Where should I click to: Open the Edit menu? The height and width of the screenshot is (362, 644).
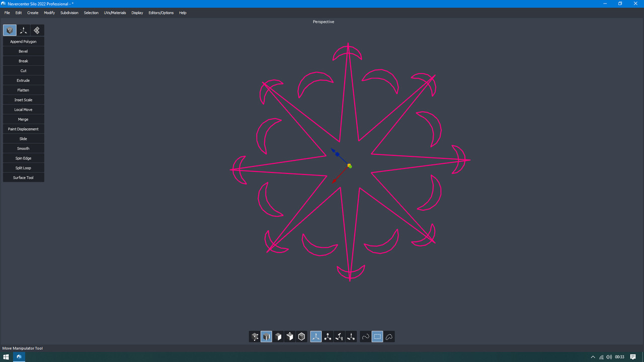click(x=19, y=13)
